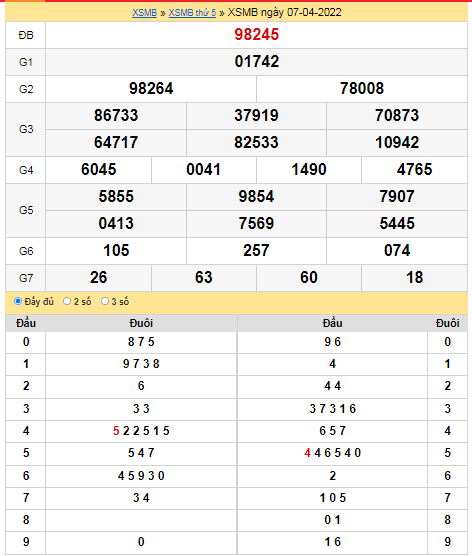Click the G5 row label
The image size is (472, 556).
tap(26, 210)
